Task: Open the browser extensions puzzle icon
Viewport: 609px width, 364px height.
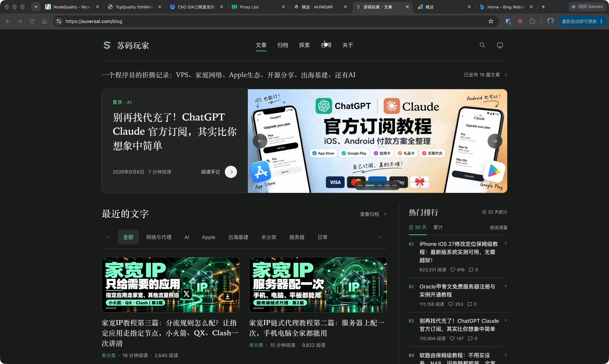Action: (x=532, y=21)
